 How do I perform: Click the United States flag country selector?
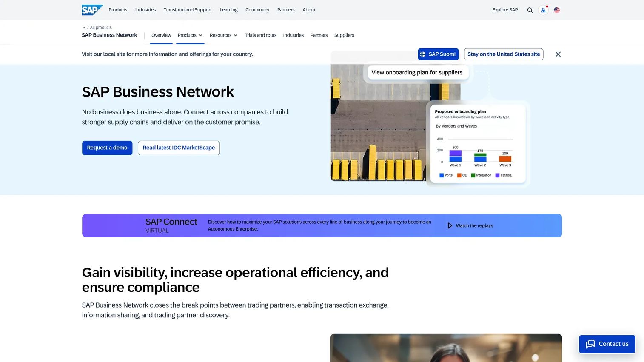(557, 10)
